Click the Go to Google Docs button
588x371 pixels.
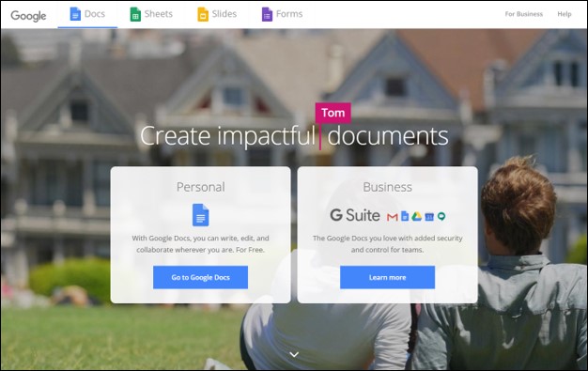click(x=200, y=277)
